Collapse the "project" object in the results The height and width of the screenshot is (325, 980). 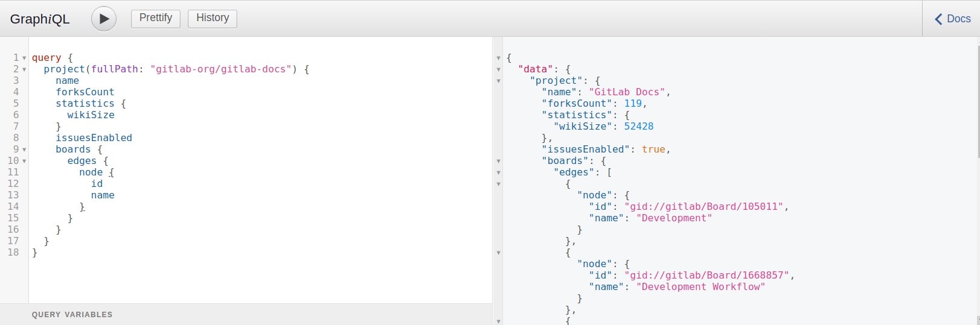click(499, 81)
